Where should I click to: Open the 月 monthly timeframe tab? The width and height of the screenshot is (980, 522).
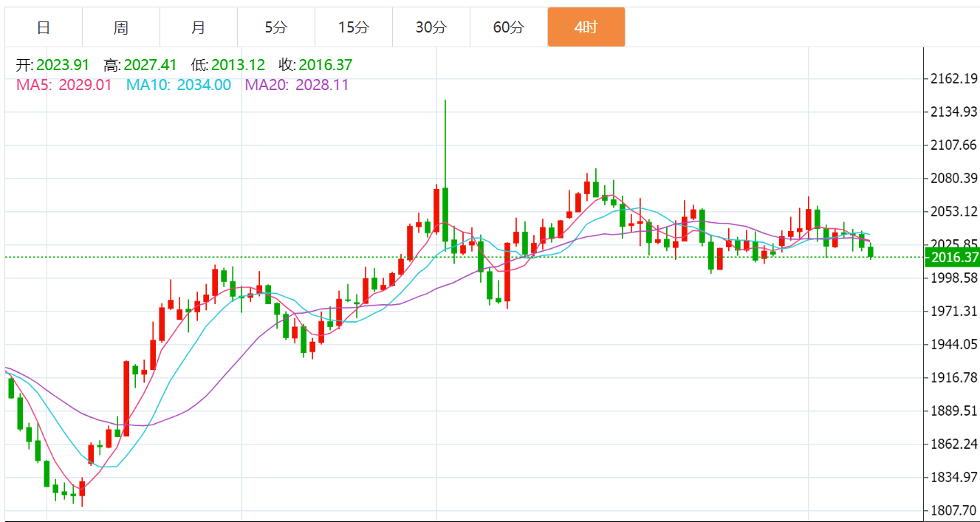click(x=199, y=27)
